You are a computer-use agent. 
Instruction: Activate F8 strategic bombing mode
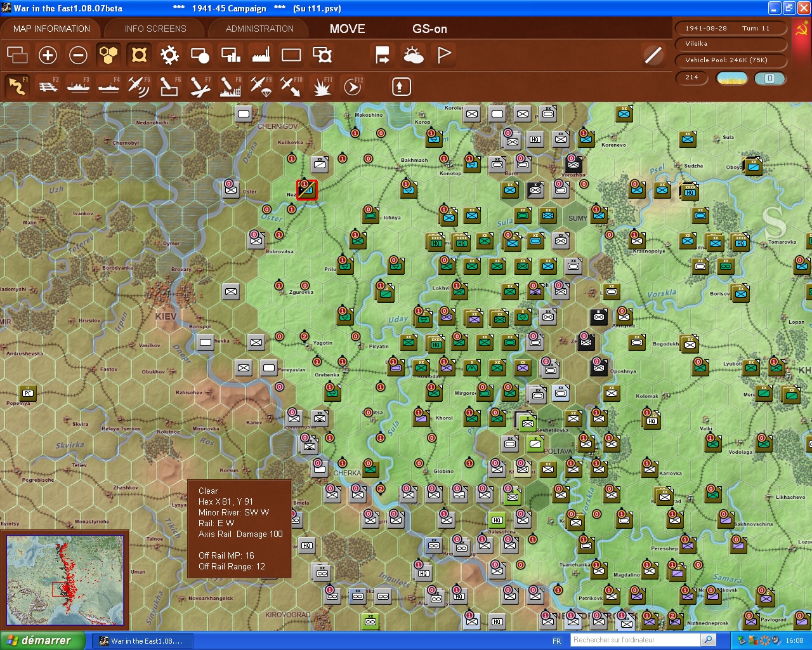[x=230, y=86]
